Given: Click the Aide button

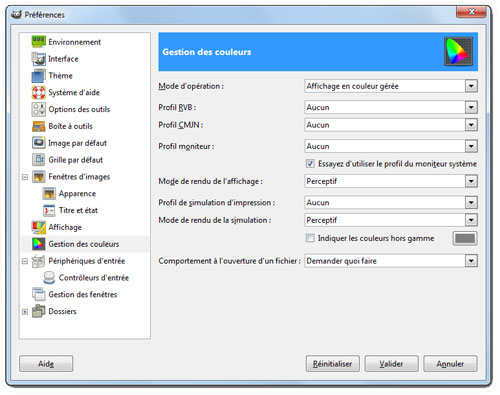Looking at the screenshot, I should point(46,364).
